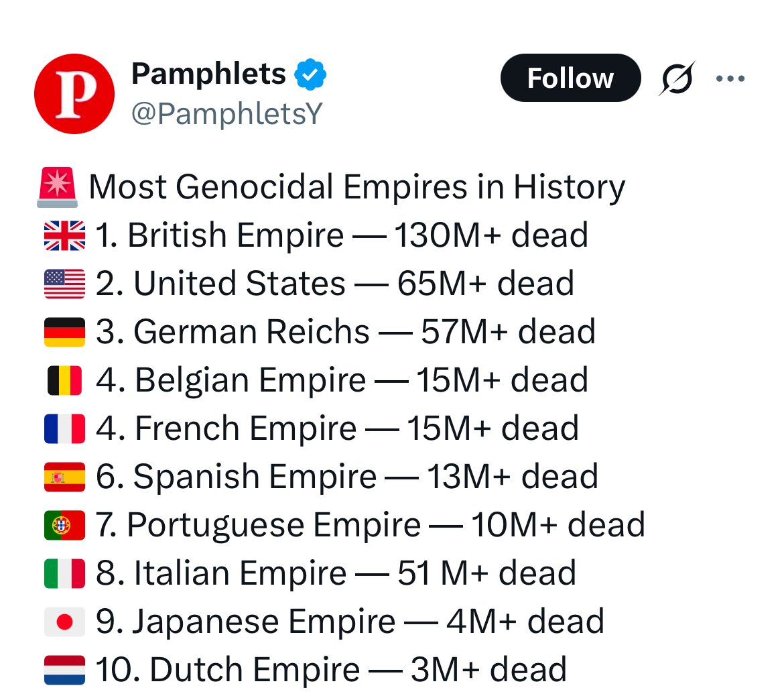Click the United States flag emoji
The width and height of the screenshot is (784, 698).
click(x=64, y=284)
